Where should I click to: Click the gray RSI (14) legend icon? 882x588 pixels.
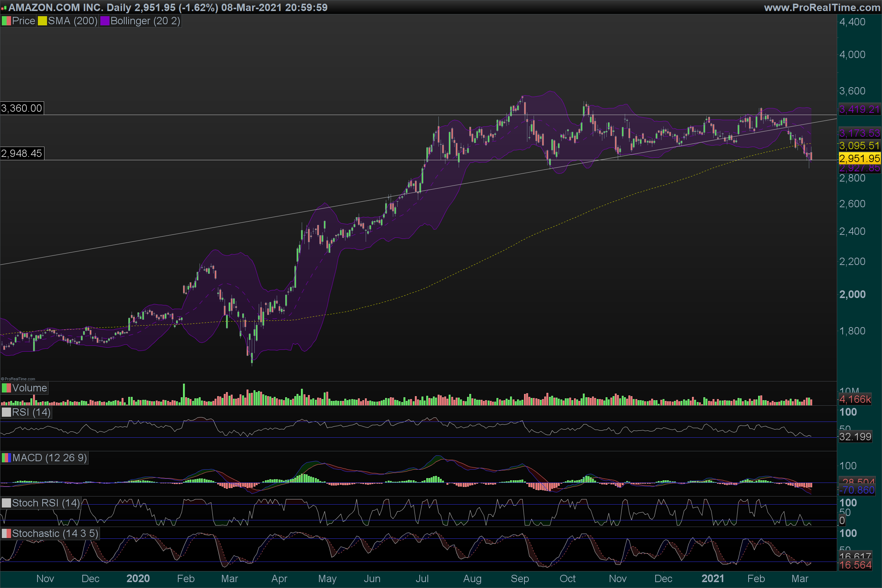click(6, 412)
